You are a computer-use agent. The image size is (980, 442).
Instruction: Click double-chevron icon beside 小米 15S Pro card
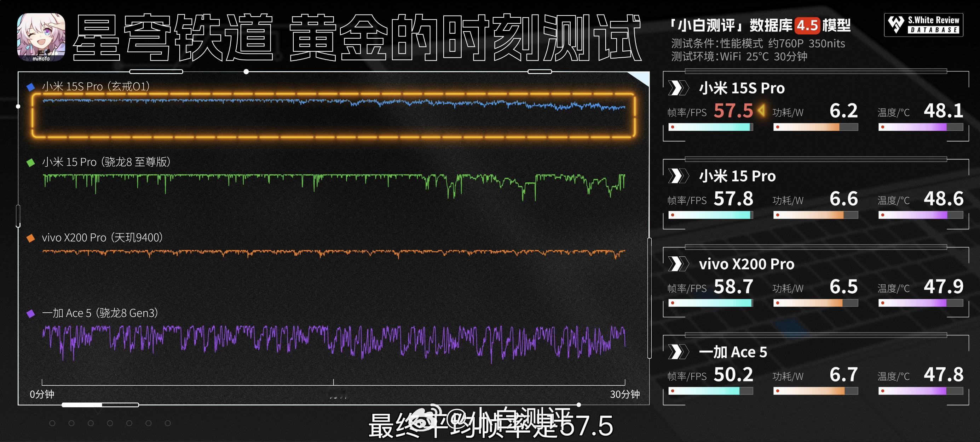click(x=678, y=88)
